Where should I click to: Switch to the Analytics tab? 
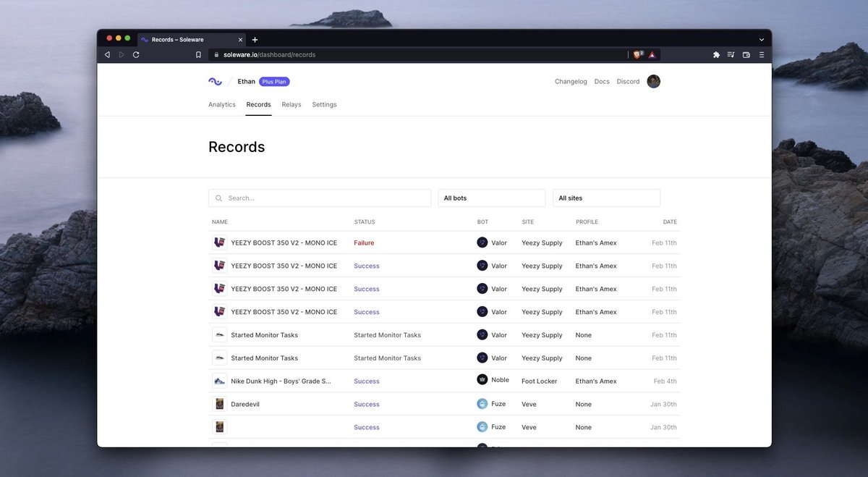pos(222,105)
